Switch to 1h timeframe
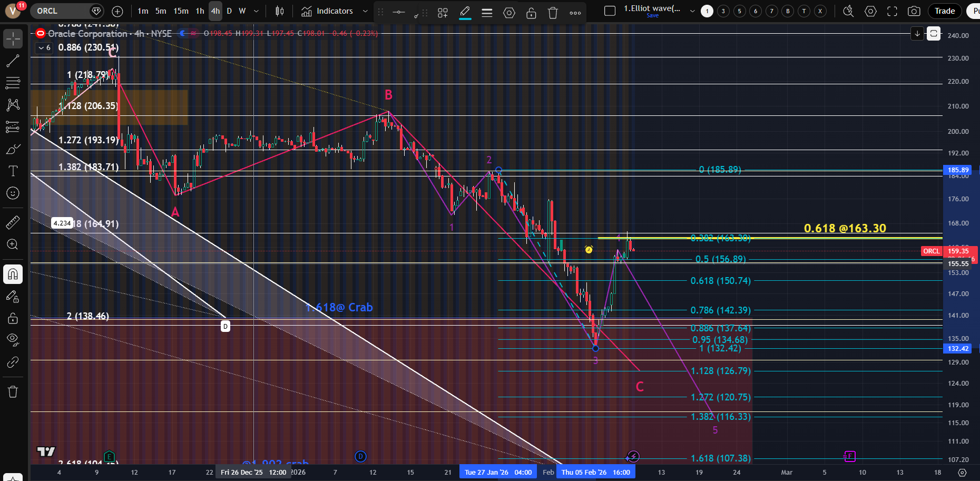980x481 pixels. click(x=200, y=11)
